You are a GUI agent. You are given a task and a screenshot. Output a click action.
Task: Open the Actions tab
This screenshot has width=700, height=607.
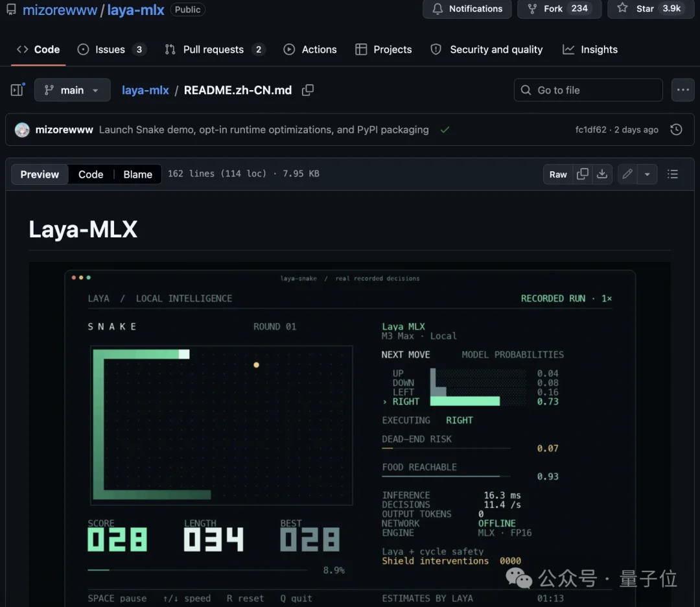click(x=310, y=49)
